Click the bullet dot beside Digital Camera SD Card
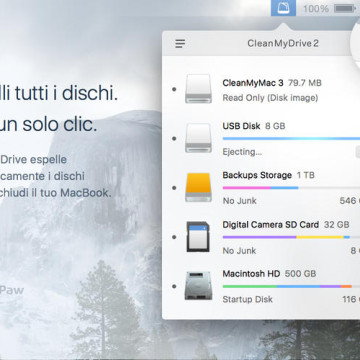The width and height of the screenshot is (360, 360). tap(174, 237)
